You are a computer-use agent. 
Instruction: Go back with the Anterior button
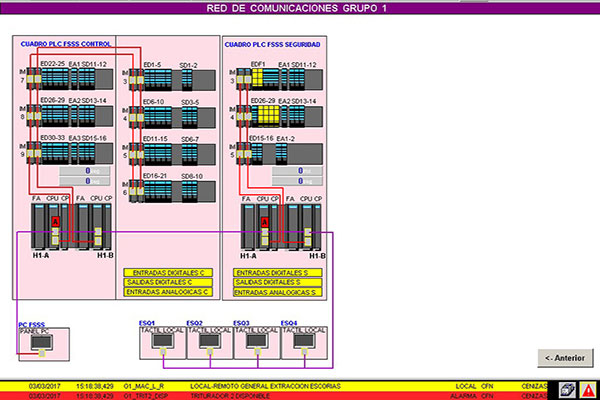565,357
